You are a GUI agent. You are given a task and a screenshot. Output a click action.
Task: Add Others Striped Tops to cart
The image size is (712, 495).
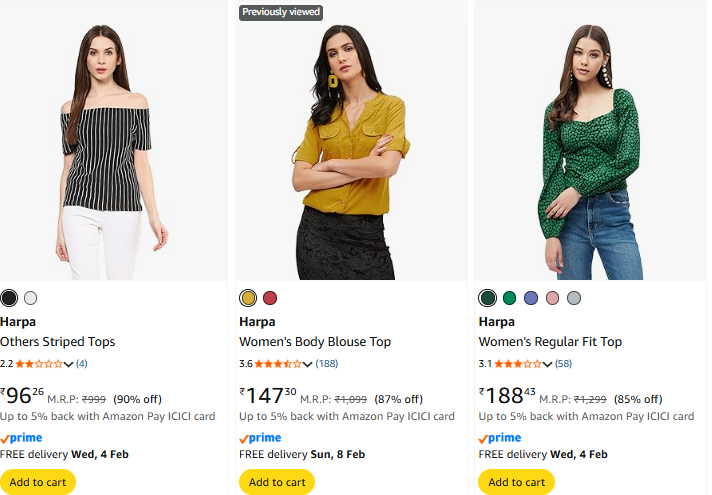click(x=38, y=482)
